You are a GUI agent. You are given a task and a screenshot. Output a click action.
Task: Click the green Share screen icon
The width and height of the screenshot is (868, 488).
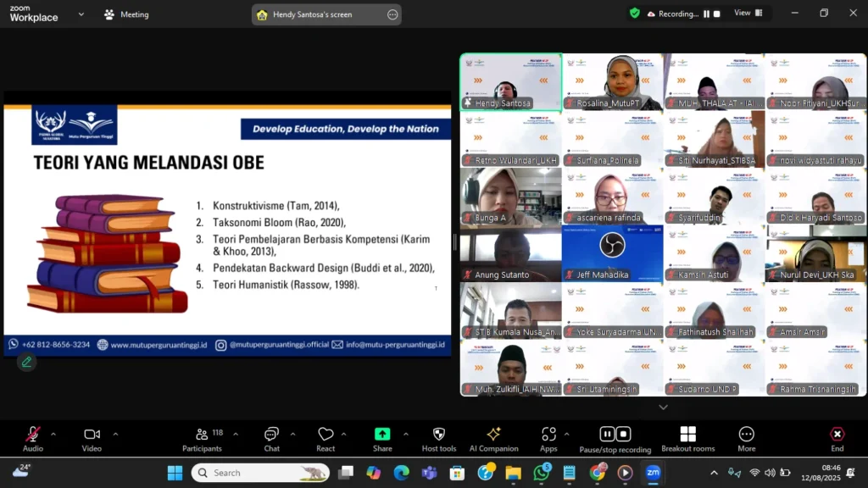point(382,434)
